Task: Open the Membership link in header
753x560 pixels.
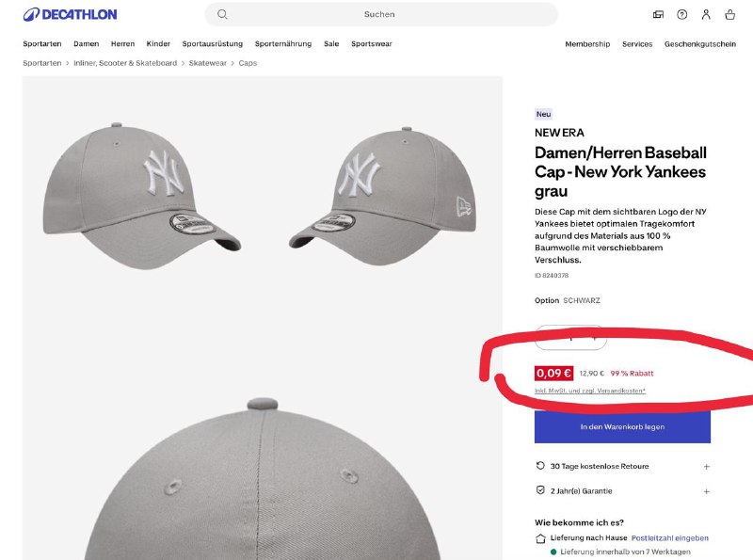Action: tap(587, 44)
